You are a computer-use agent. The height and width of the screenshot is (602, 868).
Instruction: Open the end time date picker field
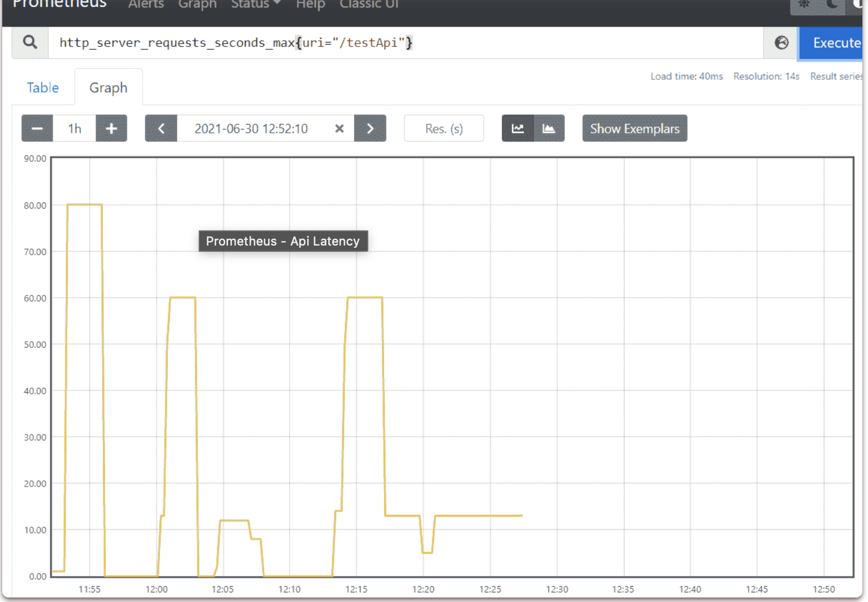(251, 128)
